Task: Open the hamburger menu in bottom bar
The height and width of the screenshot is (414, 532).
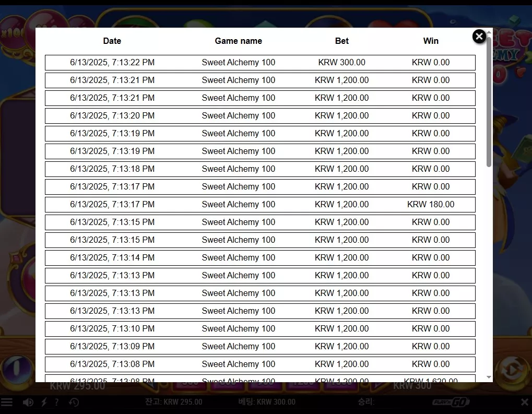Action: tap(6, 402)
